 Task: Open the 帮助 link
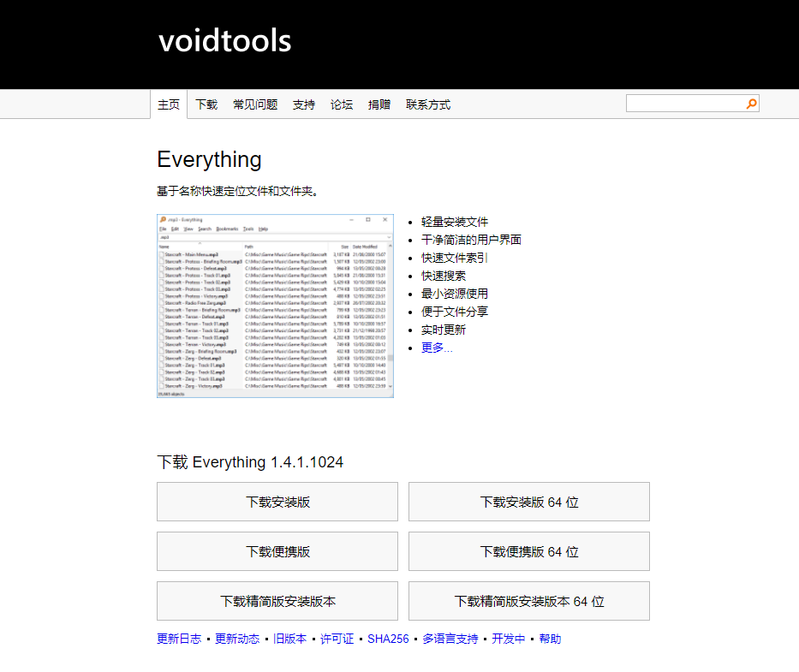pyautogui.click(x=550, y=639)
